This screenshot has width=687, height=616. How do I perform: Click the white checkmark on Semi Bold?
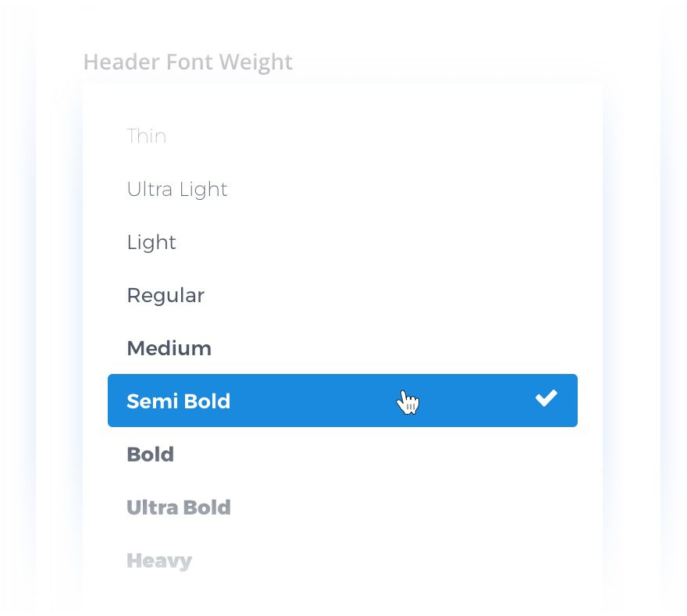click(546, 399)
